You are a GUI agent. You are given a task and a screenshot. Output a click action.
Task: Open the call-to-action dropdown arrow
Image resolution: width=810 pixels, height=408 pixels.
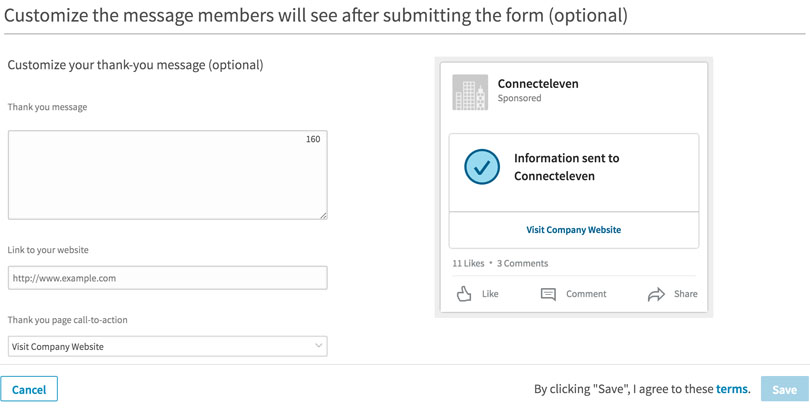click(319, 346)
